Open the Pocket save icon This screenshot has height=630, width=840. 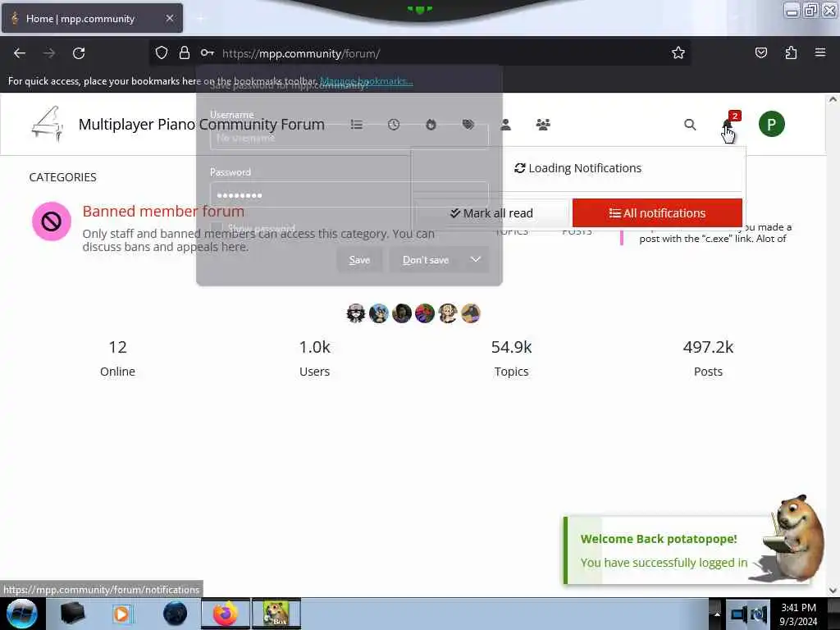pos(760,52)
